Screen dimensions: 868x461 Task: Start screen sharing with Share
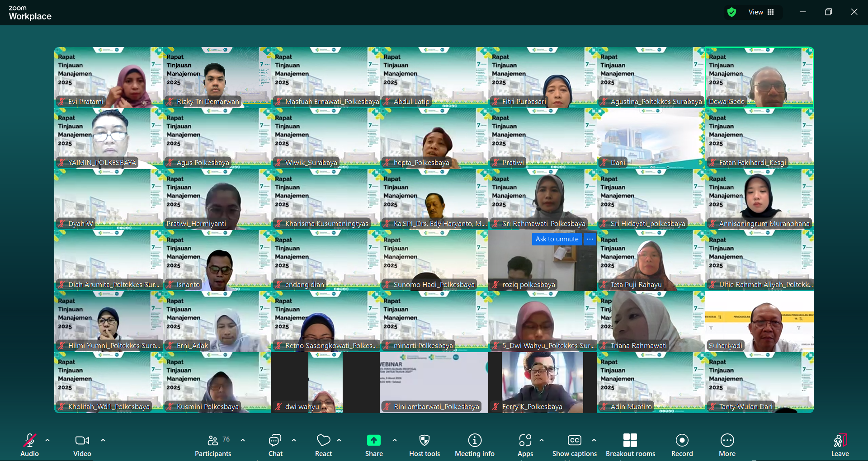[374, 440]
